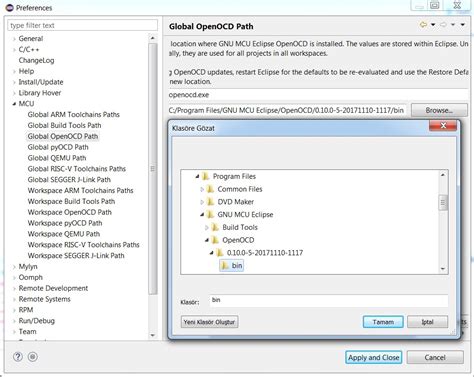Expand the Build Tools folder node
474x377 pixels.
[207, 227]
